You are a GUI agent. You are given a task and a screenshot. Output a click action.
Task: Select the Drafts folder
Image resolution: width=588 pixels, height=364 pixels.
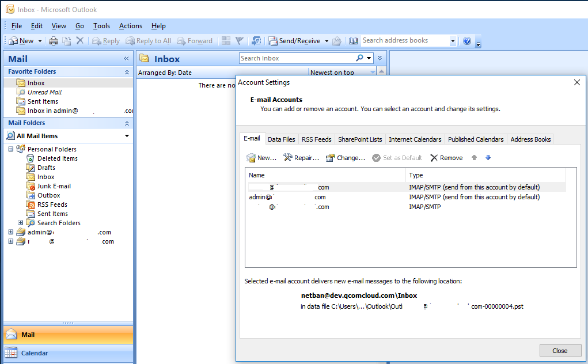(45, 168)
